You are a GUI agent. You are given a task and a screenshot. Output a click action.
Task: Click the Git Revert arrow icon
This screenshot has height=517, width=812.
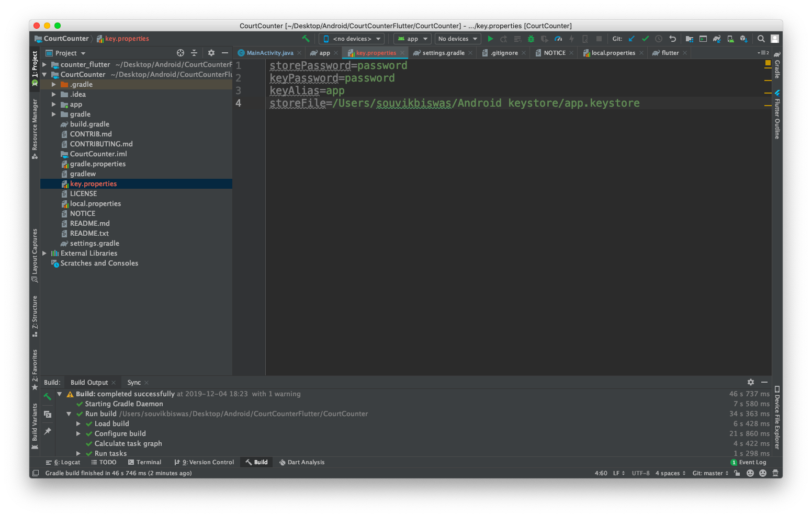pyautogui.click(x=673, y=39)
